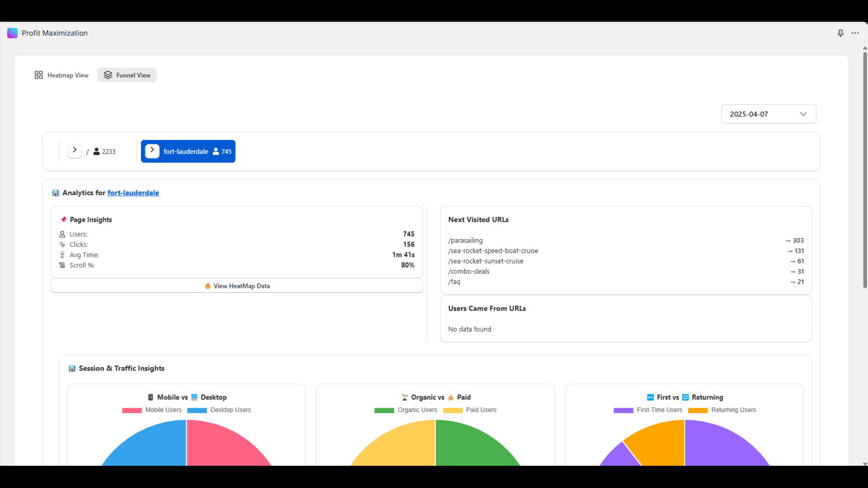Click the 1m 41s average time value
This screenshot has height=488, width=868.
403,255
